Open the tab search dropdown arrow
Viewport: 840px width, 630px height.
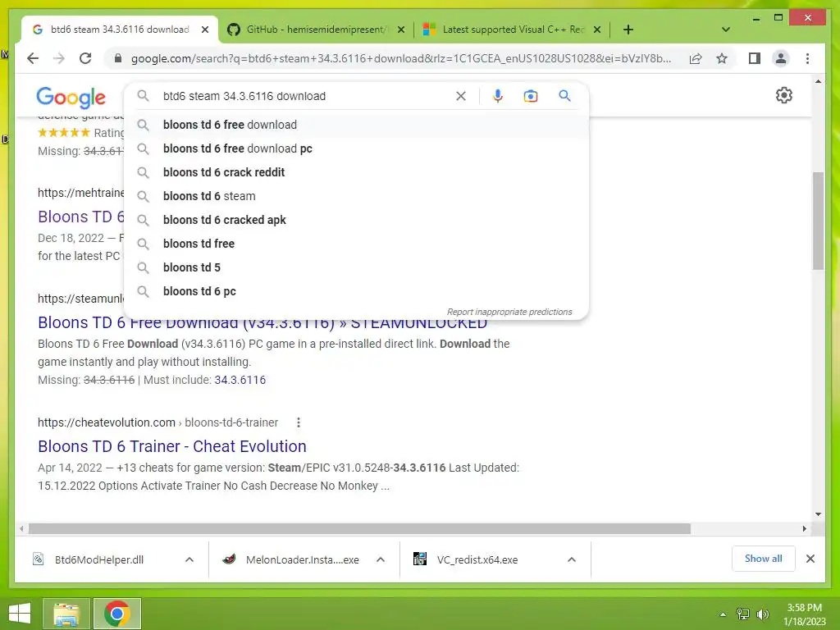[x=726, y=30]
